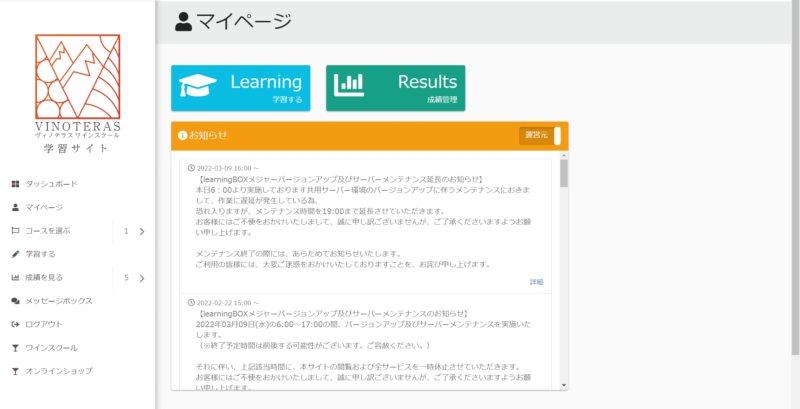Toggle the 運営元 switch in notice header
800x409 pixels.
(540, 136)
